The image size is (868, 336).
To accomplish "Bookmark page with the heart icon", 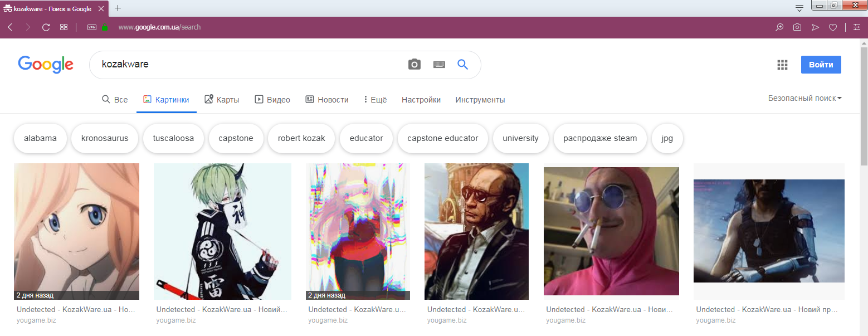I will coord(833,27).
